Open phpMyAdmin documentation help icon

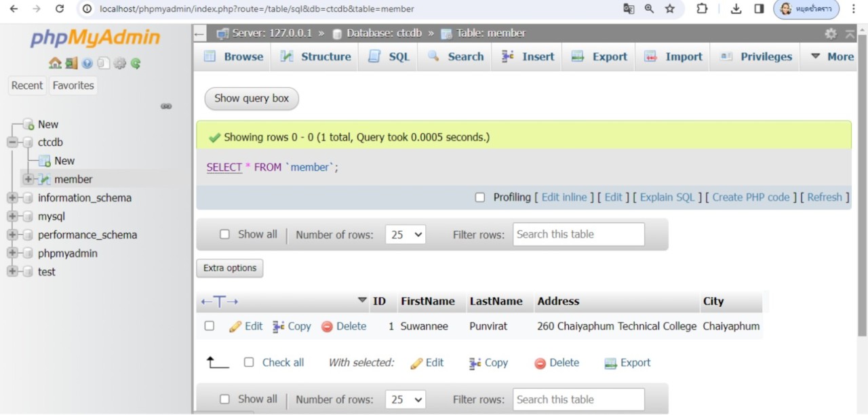tap(87, 63)
